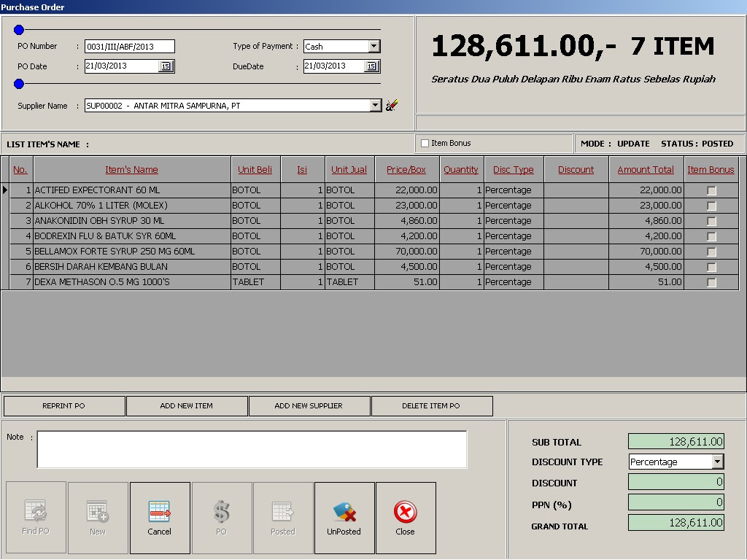Image resolution: width=747 pixels, height=560 pixels.
Task: Click the Posted icon button
Action: [283, 518]
